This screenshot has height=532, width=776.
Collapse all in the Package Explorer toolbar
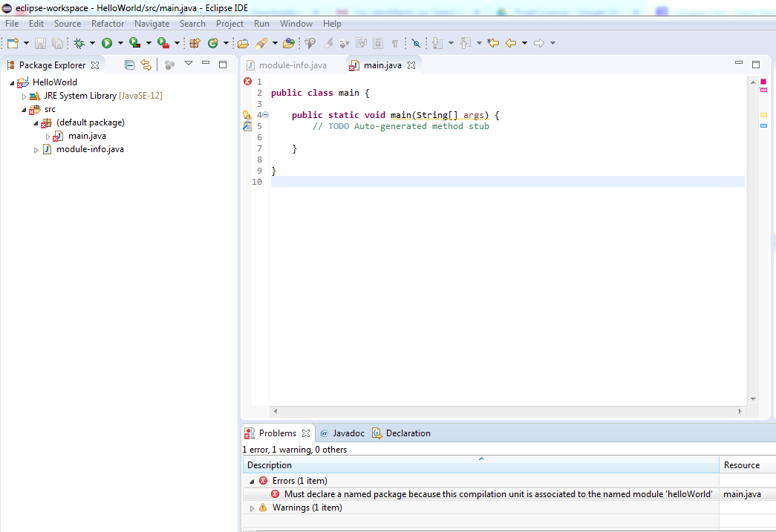point(129,65)
